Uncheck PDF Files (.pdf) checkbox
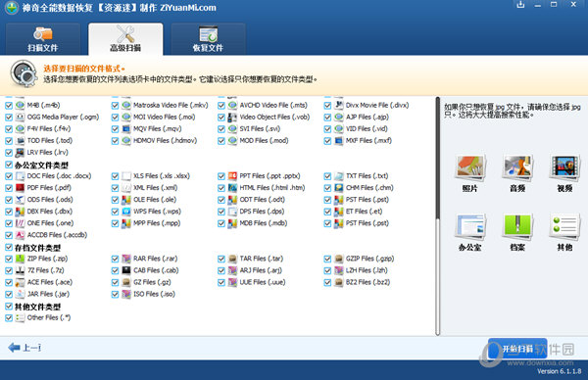The width and height of the screenshot is (588, 380). coord(9,188)
